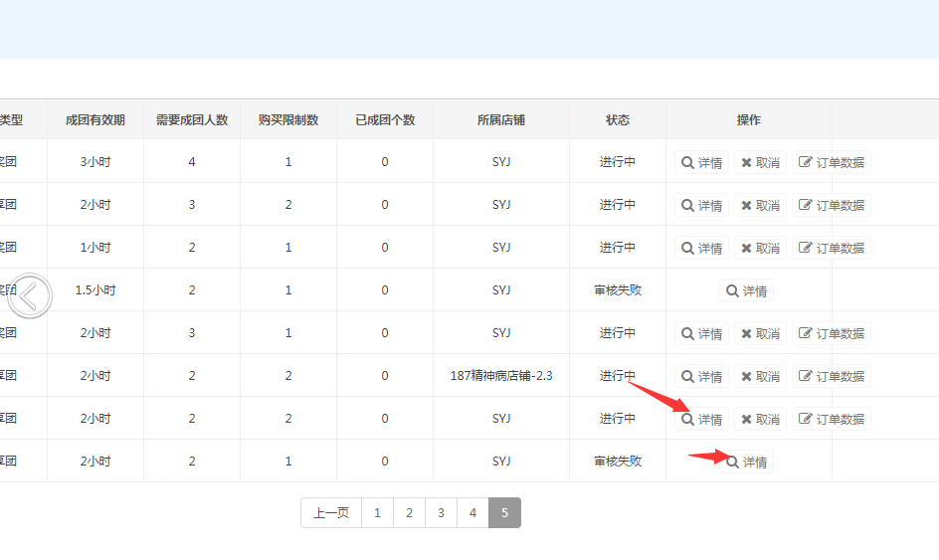
Task: Open 详情 for the 1小时 row
Action: coord(701,248)
